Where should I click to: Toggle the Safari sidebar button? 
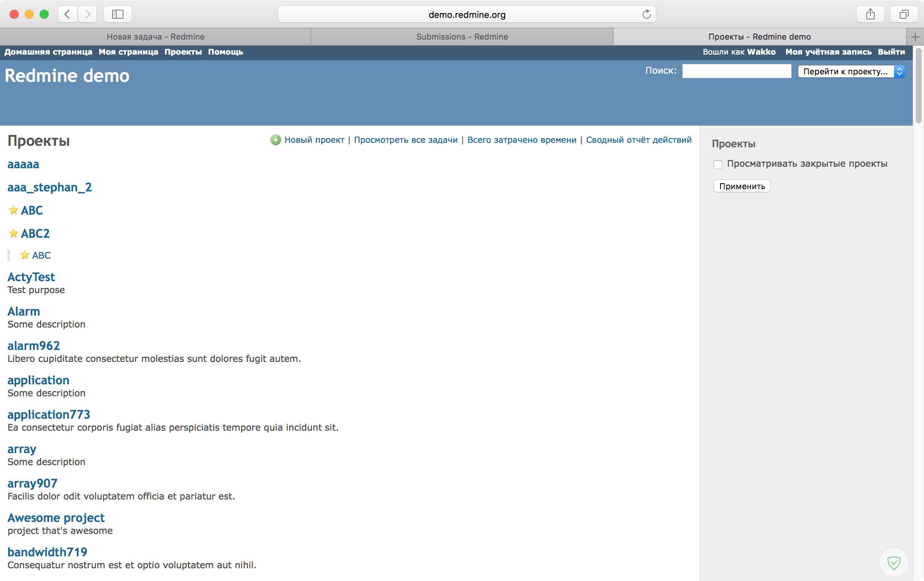pos(117,15)
